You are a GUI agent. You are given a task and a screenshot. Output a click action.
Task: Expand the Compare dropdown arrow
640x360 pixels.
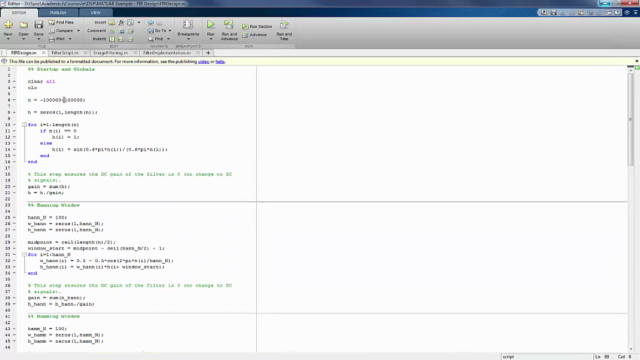coord(78,31)
